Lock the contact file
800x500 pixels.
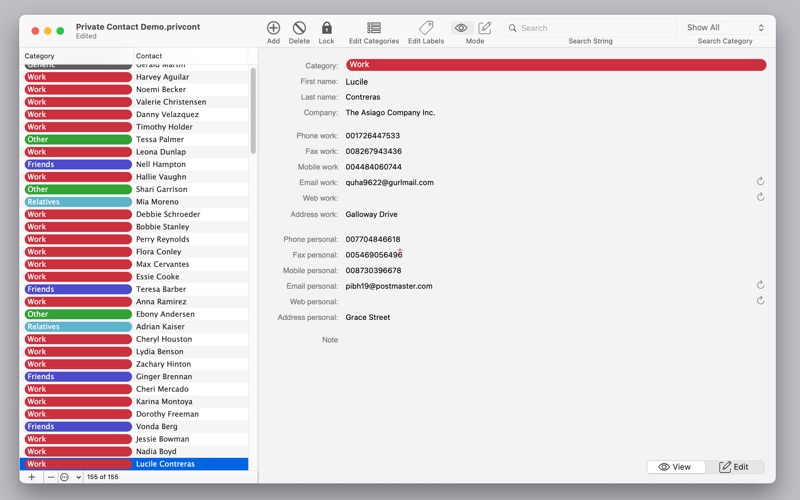(x=327, y=28)
